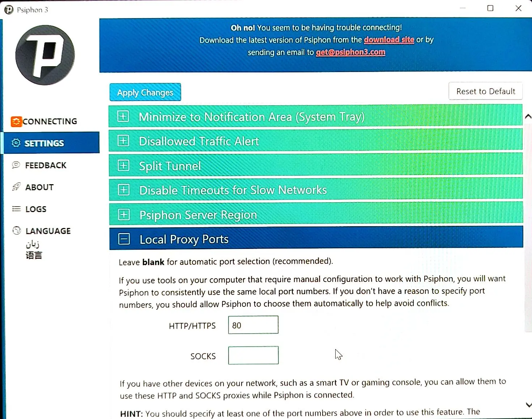This screenshot has width=532, height=419.
Task: Click the orange Connecting status icon
Action: 16,122
